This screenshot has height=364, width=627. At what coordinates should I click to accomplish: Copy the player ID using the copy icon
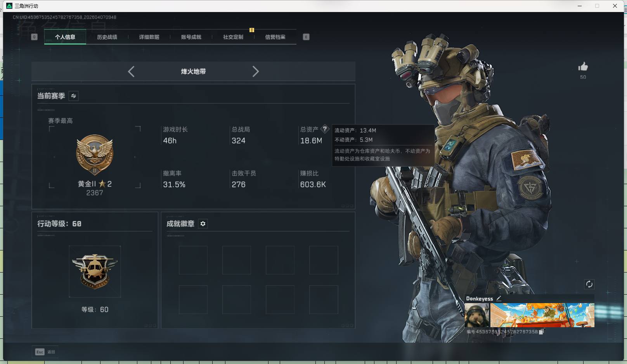point(541,332)
